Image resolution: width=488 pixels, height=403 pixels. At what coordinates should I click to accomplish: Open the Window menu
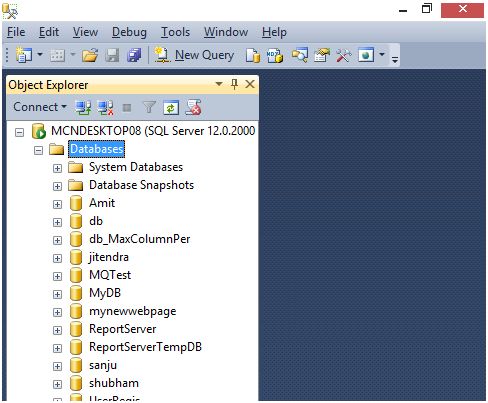[x=226, y=32]
